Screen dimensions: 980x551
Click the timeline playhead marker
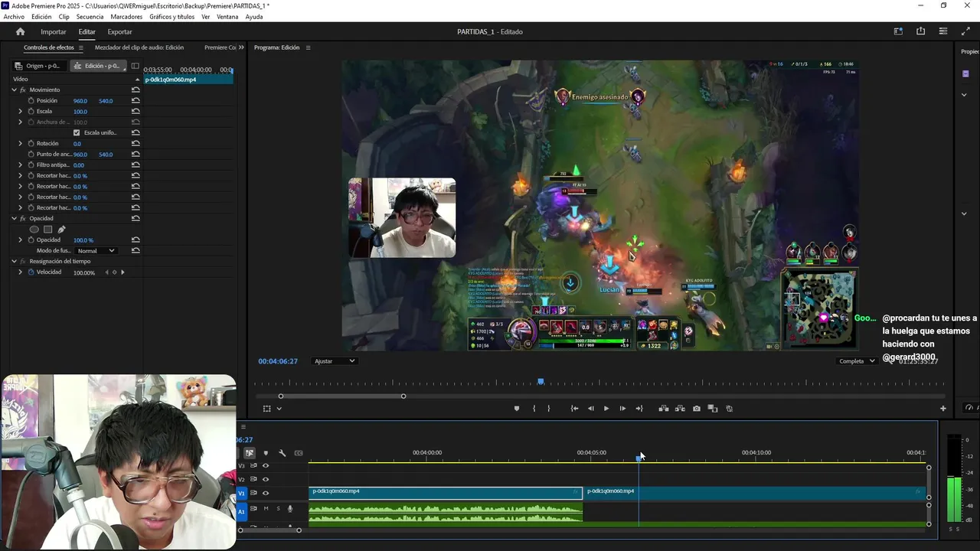point(639,458)
